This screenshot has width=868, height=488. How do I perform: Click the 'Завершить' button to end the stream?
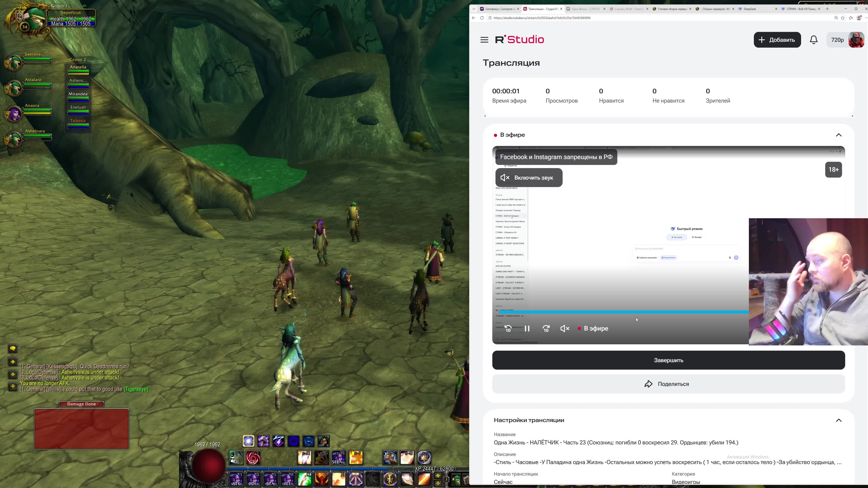668,360
